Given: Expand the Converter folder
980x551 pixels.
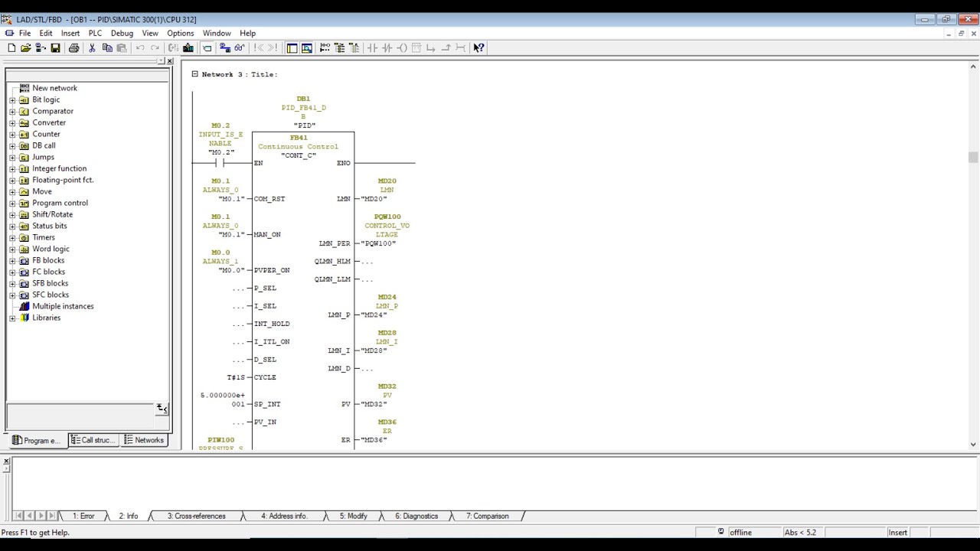Looking at the screenshot, I should (x=12, y=122).
